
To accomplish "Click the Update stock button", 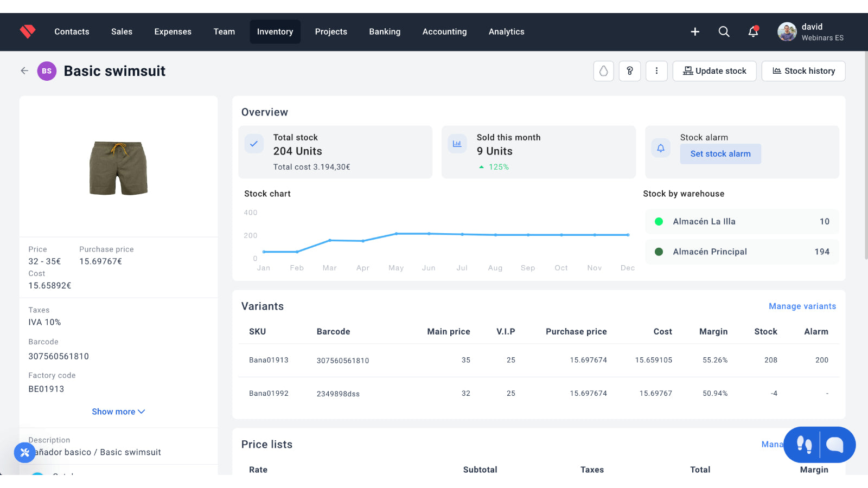I will pos(714,71).
